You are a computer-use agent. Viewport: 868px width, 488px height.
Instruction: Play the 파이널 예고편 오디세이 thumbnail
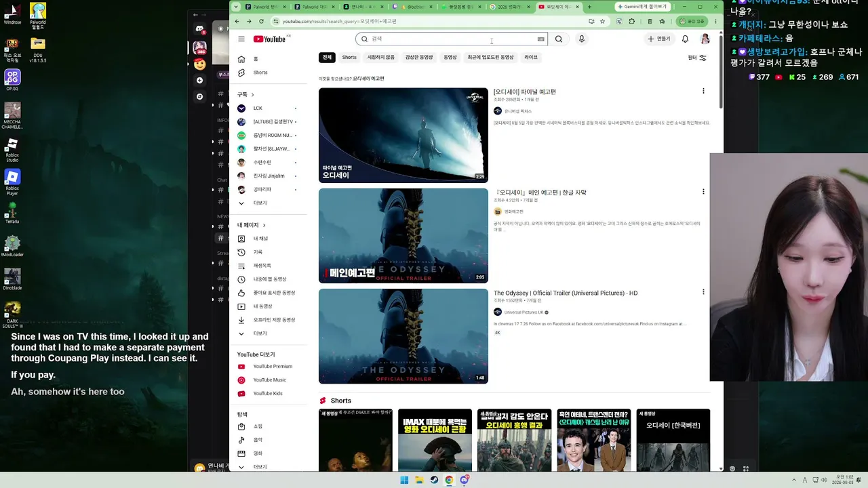point(403,136)
